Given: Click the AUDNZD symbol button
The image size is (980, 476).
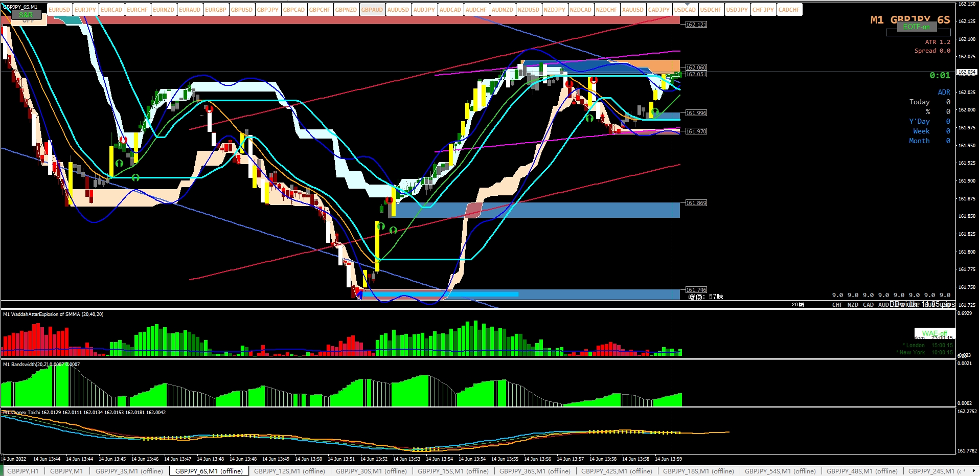Looking at the screenshot, I should (503, 10).
